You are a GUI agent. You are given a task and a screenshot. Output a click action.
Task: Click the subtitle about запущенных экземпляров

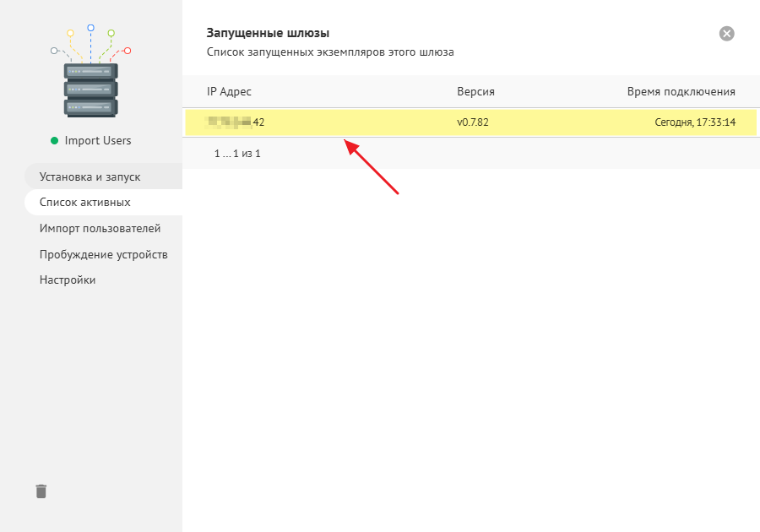330,52
